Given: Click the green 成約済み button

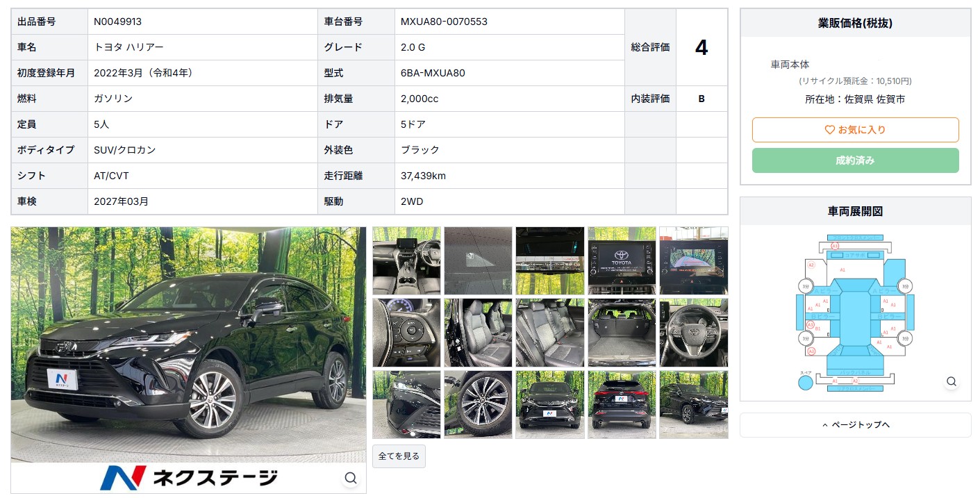Looking at the screenshot, I should [855, 160].
